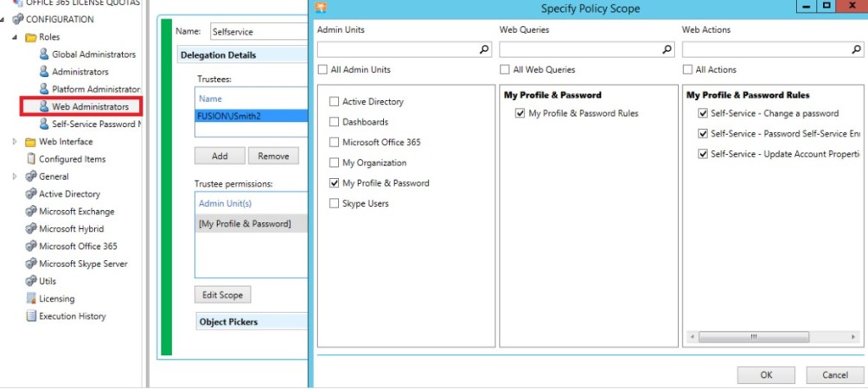
Task: Enable the Active Directory admin unit checkbox
Action: point(334,101)
